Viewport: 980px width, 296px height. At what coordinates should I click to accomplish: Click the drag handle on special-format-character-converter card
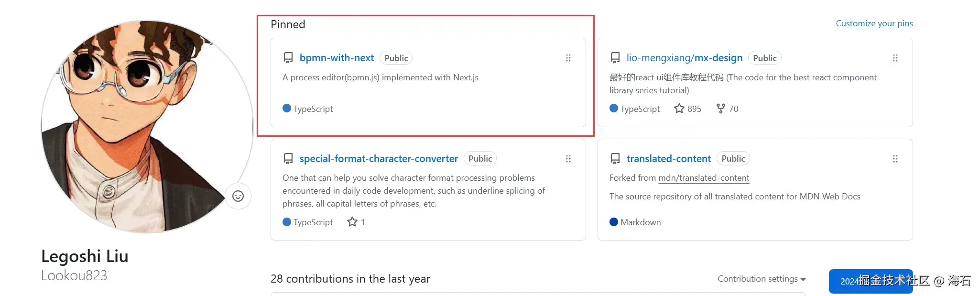(568, 159)
